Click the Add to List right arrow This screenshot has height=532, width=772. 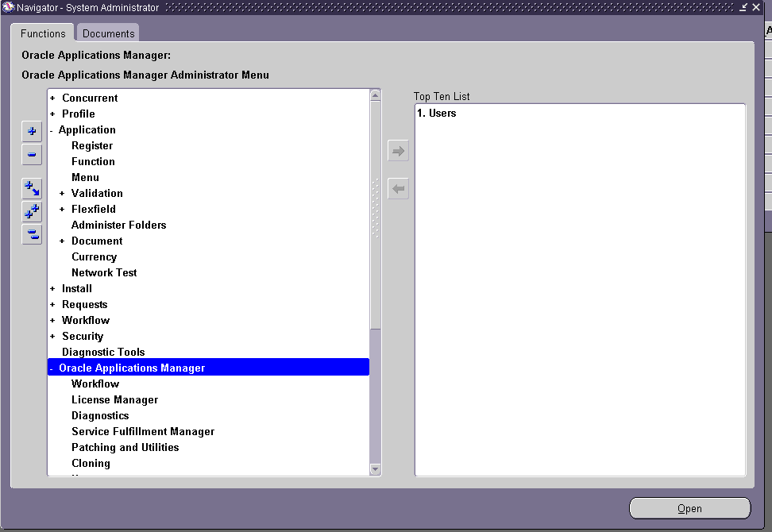pos(398,151)
